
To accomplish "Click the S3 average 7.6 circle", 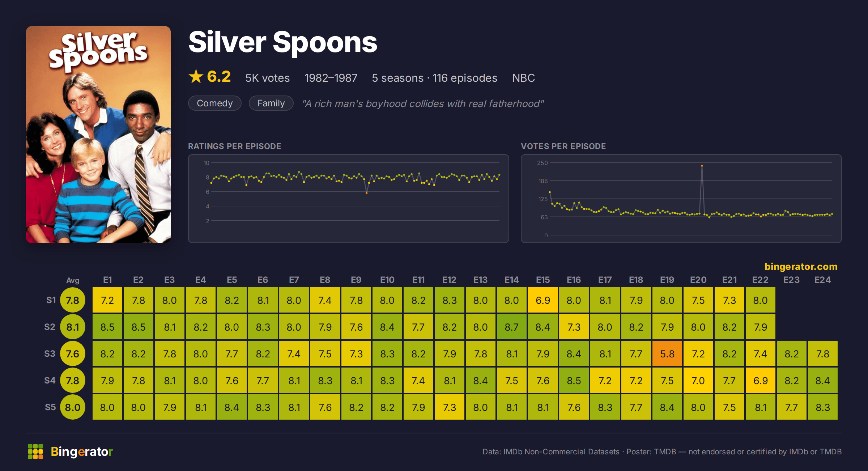I will 73,354.
